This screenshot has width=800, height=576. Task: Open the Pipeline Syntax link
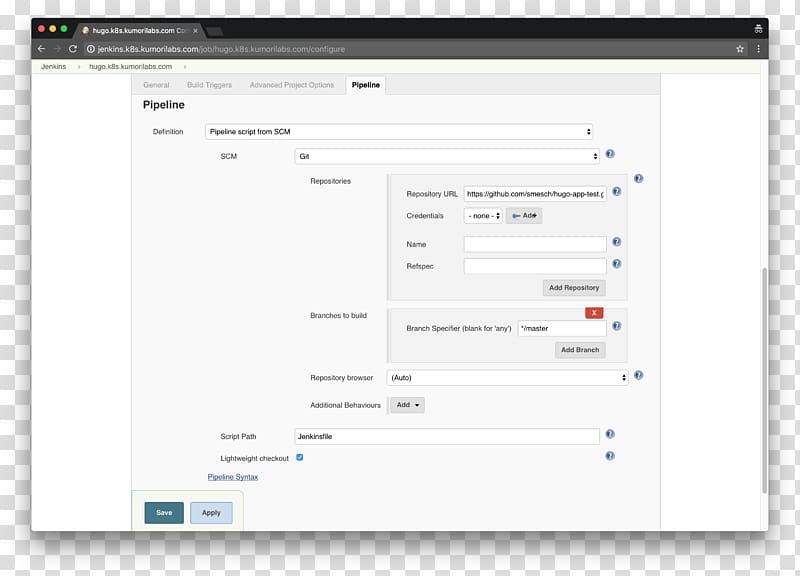(x=233, y=477)
